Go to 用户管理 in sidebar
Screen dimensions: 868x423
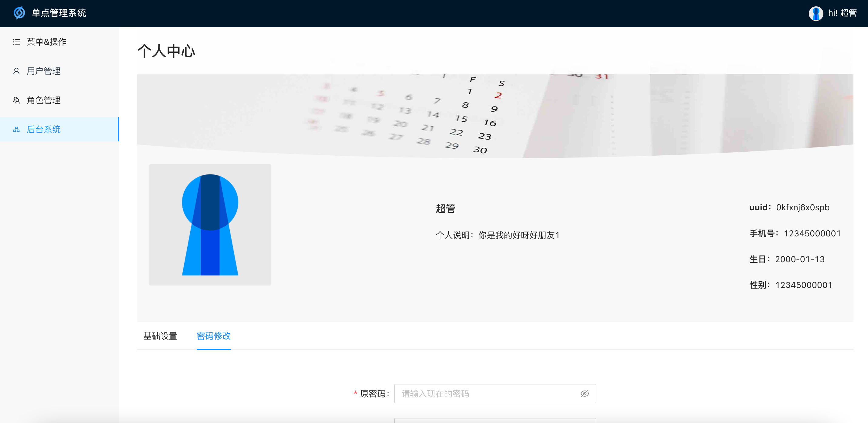tap(59, 71)
